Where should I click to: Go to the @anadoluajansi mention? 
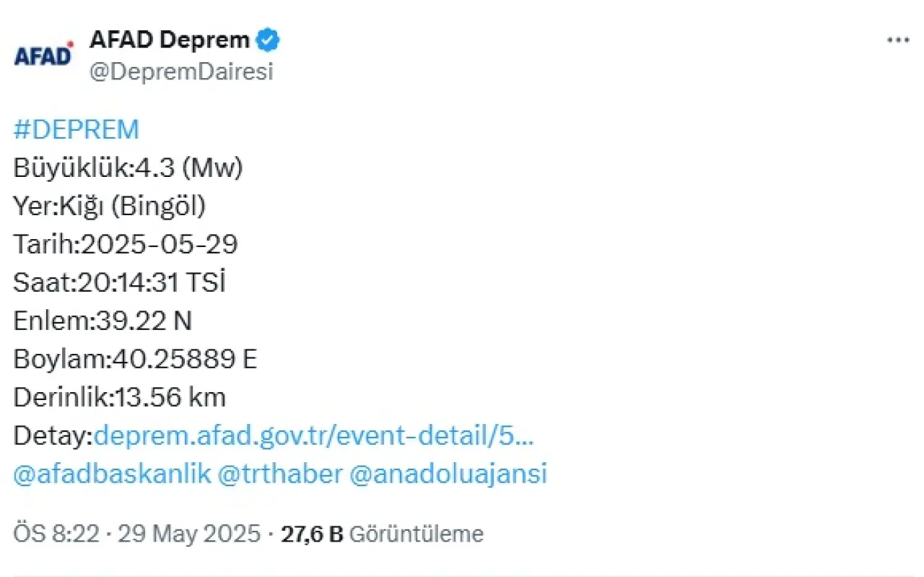click(x=448, y=474)
